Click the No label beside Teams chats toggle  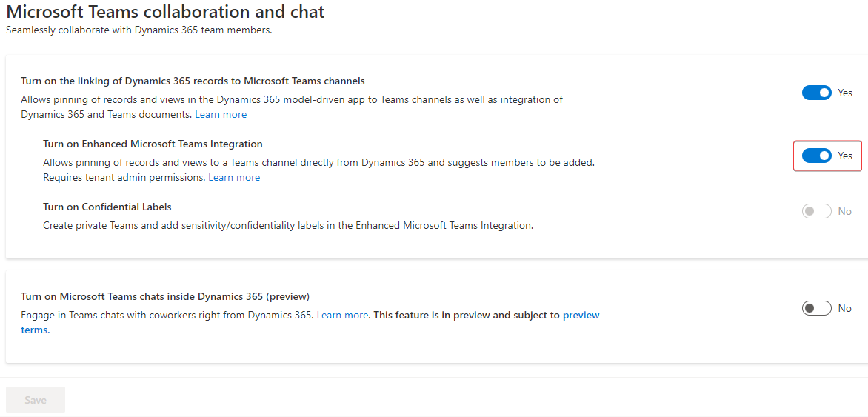[845, 308]
